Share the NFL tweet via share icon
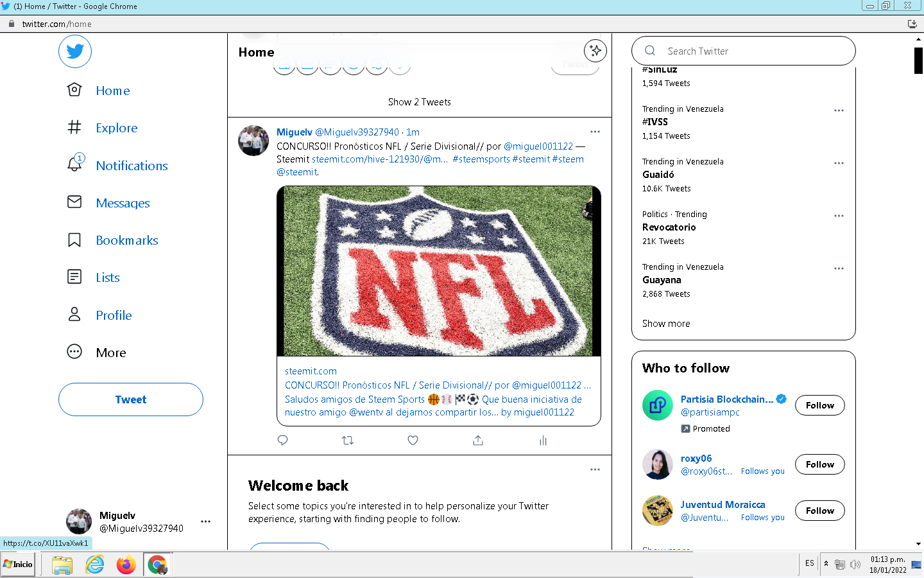This screenshot has height=578, width=924. (x=478, y=441)
